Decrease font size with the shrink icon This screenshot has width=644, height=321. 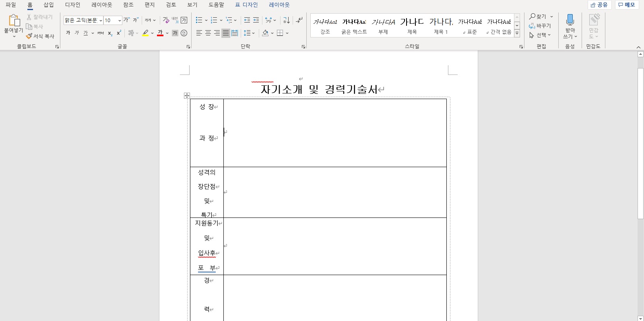pos(136,20)
